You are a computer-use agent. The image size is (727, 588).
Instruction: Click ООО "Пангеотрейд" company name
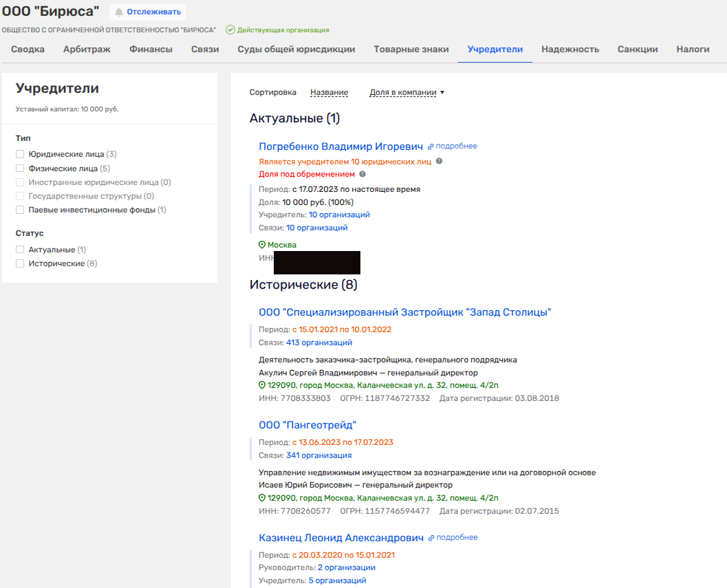[307, 425]
